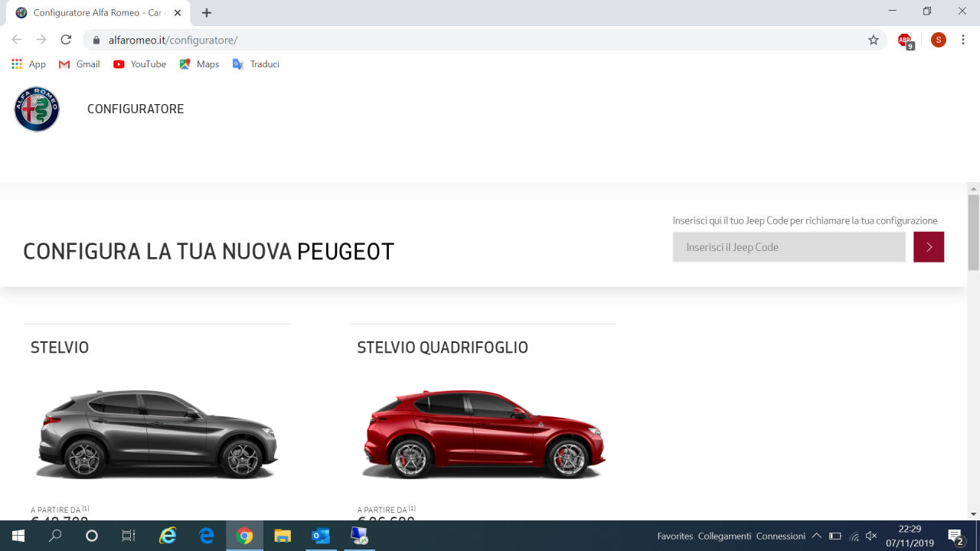Screen dimensions: 980x551
Task: Select the grey Stelvio car image
Action: tap(157, 434)
